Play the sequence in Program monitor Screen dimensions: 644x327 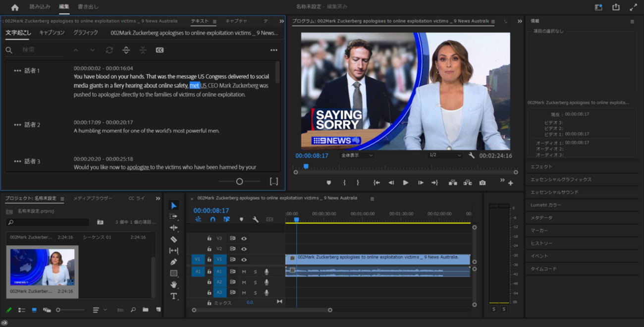click(406, 183)
